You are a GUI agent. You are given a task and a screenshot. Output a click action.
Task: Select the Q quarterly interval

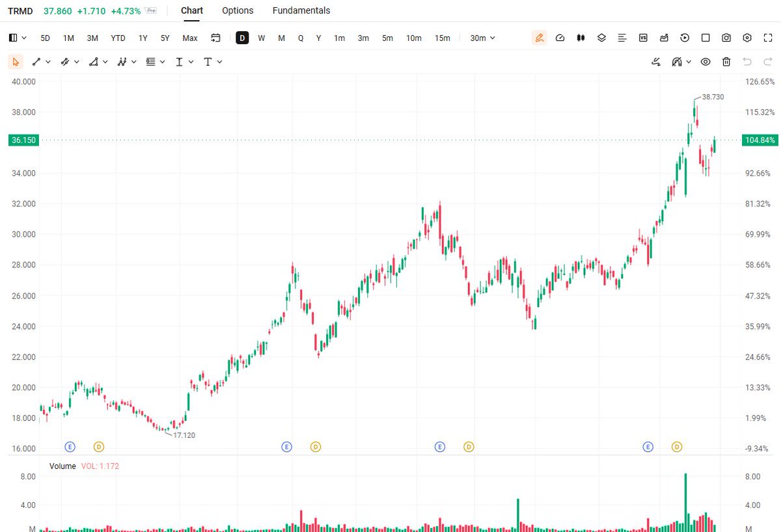pyautogui.click(x=301, y=38)
